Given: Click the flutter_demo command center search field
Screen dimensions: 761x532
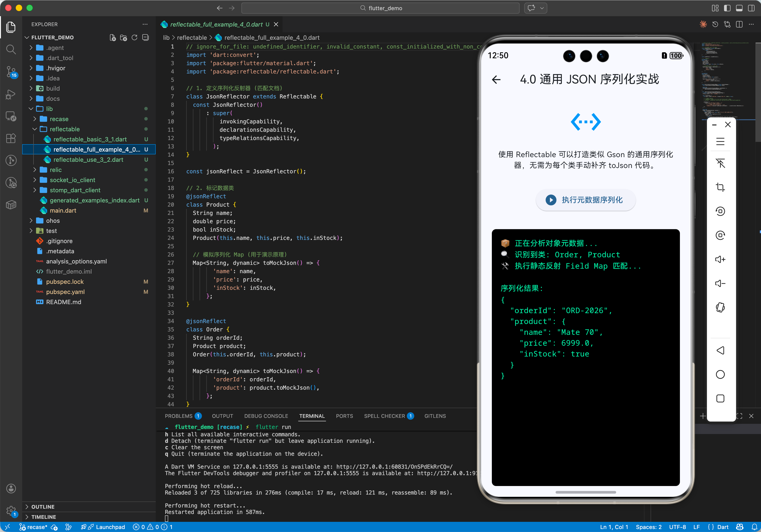Looking at the screenshot, I should click(380, 8).
